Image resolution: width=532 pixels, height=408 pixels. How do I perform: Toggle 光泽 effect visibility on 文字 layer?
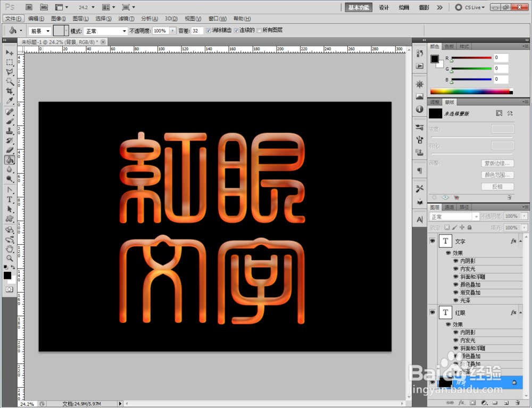coord(456,301)
